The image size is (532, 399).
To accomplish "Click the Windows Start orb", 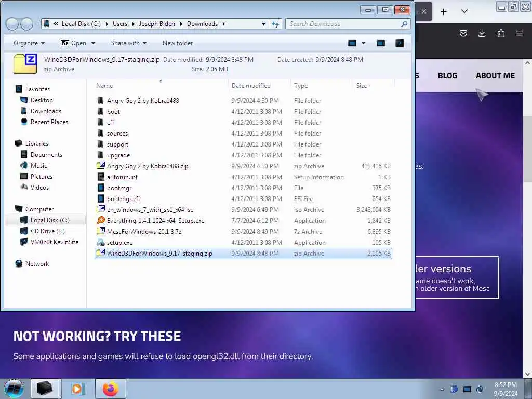I will (14, 389).
